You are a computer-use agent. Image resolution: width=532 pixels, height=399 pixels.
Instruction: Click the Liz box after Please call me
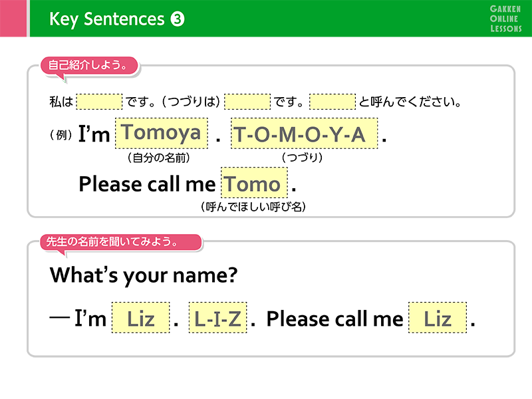pyautogui.click(x=437, y=318)
